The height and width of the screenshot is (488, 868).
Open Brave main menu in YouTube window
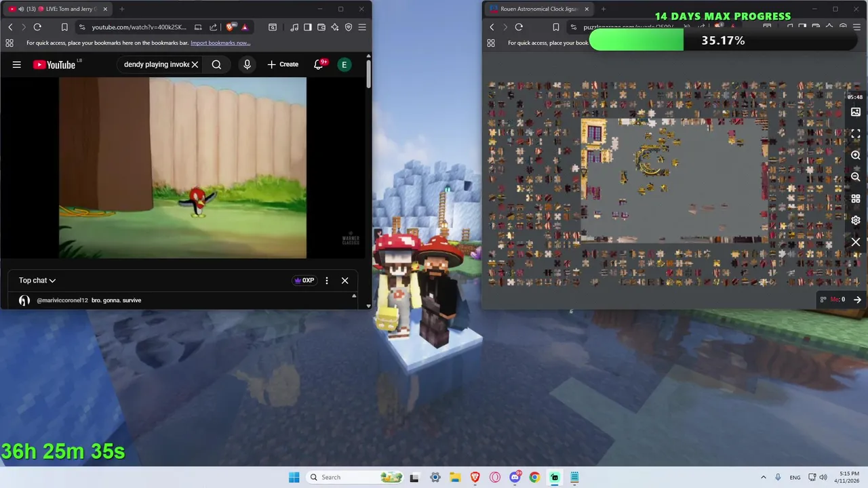pyautogui.click(x=362, y=27)
